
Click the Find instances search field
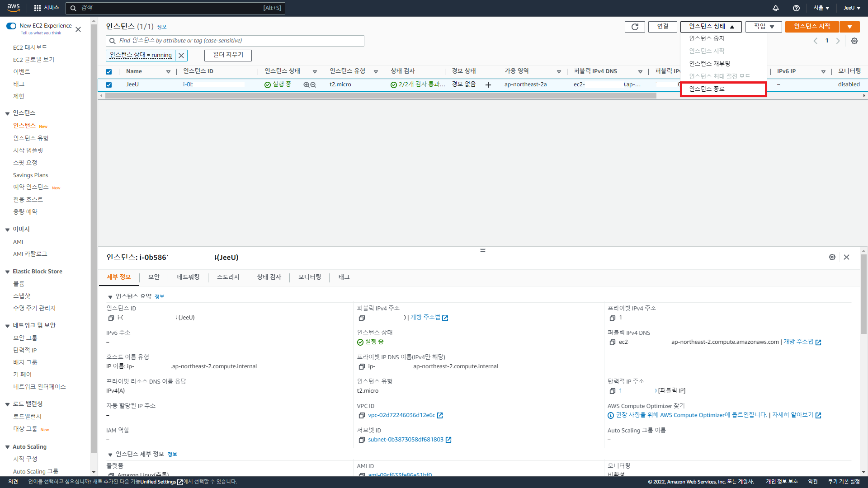pyautogui.click(x=235, y=41)
